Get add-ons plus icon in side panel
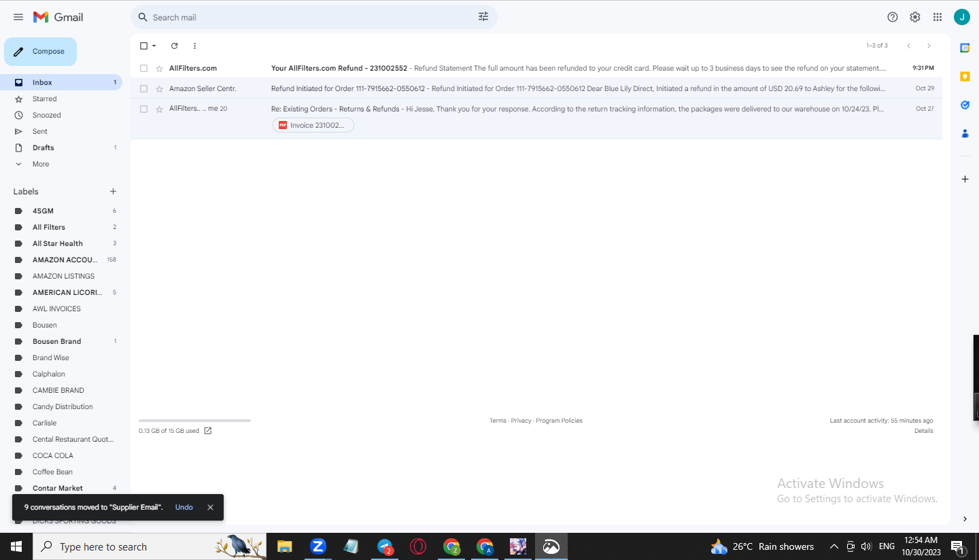The width and height of the screenshot is (979, 560). point(965,179)
